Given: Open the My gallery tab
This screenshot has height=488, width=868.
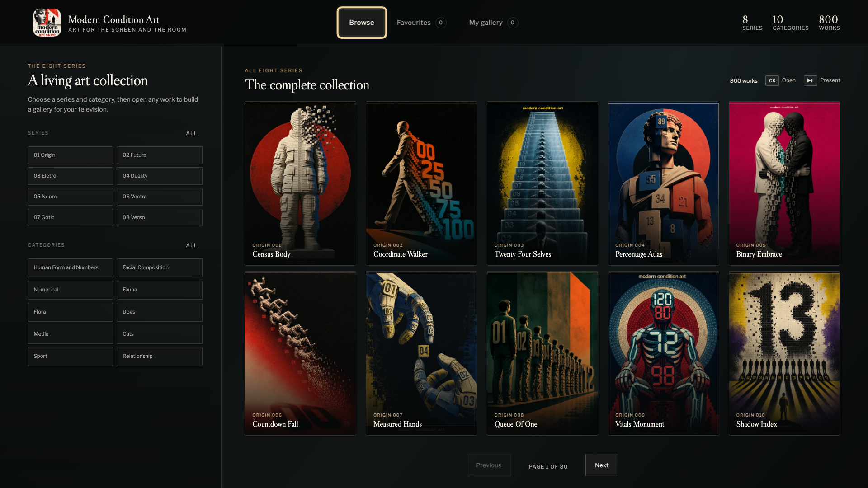Looking at the screenshot, I should 493,23.
